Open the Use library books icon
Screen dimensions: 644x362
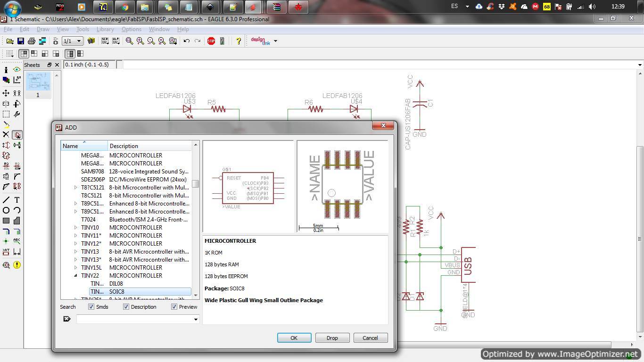coord(91,41)
